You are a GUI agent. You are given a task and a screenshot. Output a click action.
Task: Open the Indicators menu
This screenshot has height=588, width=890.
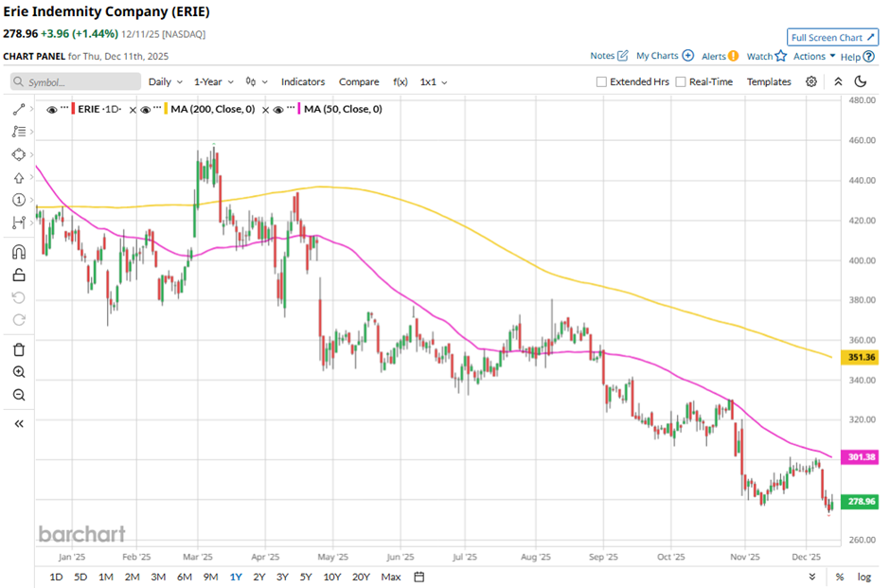click(302, 82)
